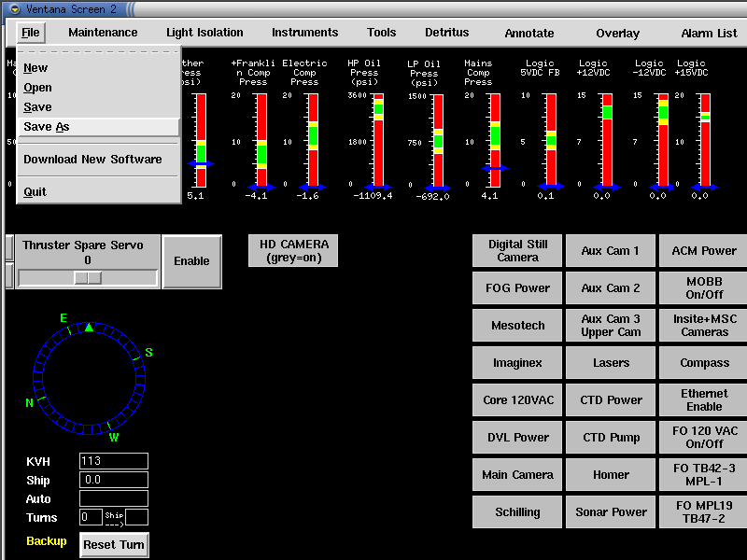Click the Enable button beside Thruster Spare Servo
The image size is (747, 560).
pyautogui.click(x=191, y=261)
